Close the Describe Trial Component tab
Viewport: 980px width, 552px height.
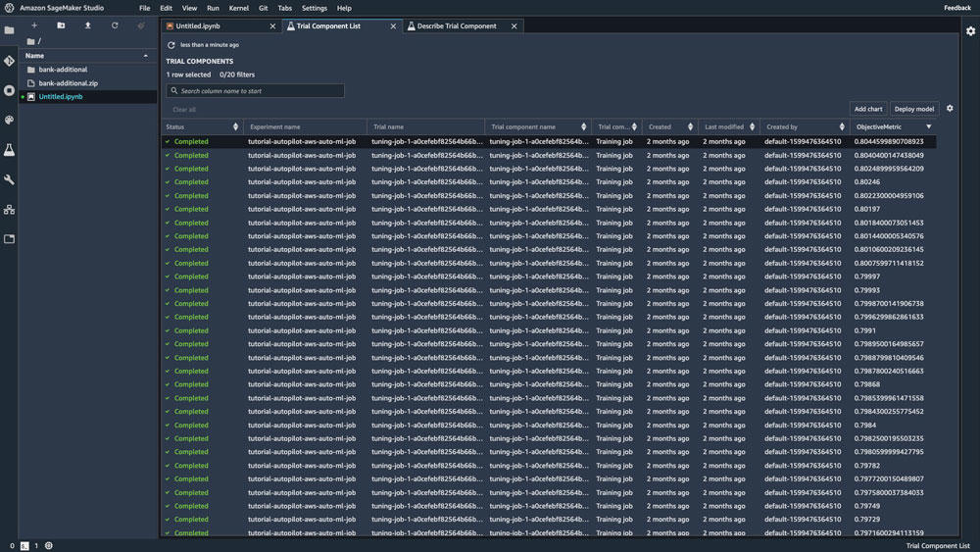tap(514, 26)
